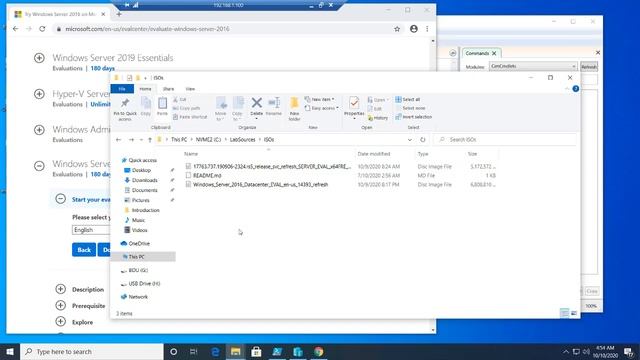Screen dimensions: 640x360
Task: Click Select none in the ribbon
Action: [x=410, y=108]
